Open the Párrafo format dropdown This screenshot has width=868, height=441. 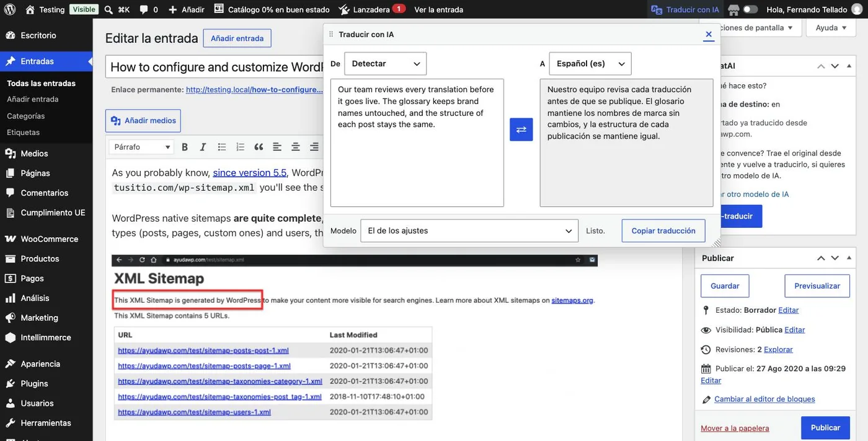(x=141, y=147)
